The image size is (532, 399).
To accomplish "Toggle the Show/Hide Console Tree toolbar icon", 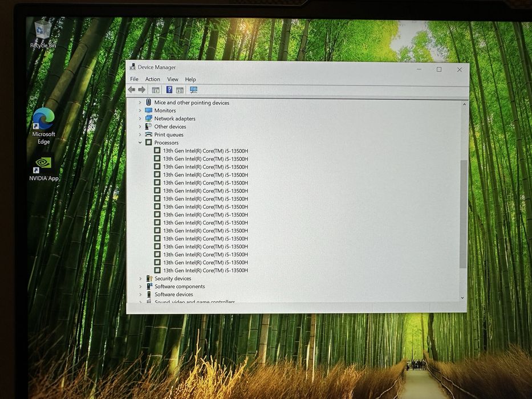I will point(156,90).
